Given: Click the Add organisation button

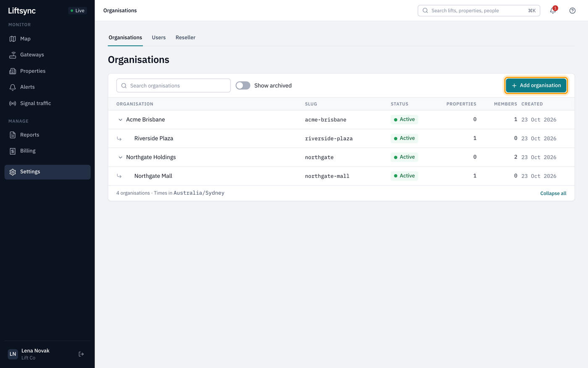Looking at the screenshot, I should coord(536,85).
